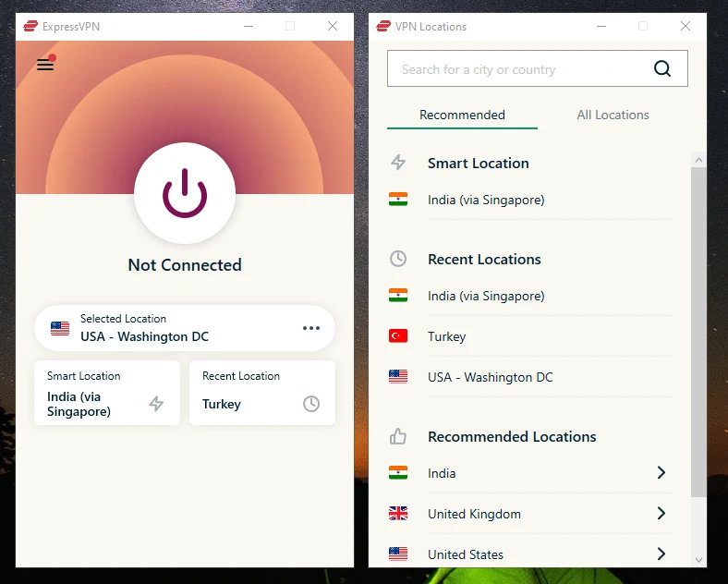
Task: Select India (via Singapore) under Recent Locations
Action: (x=530, y=296)
